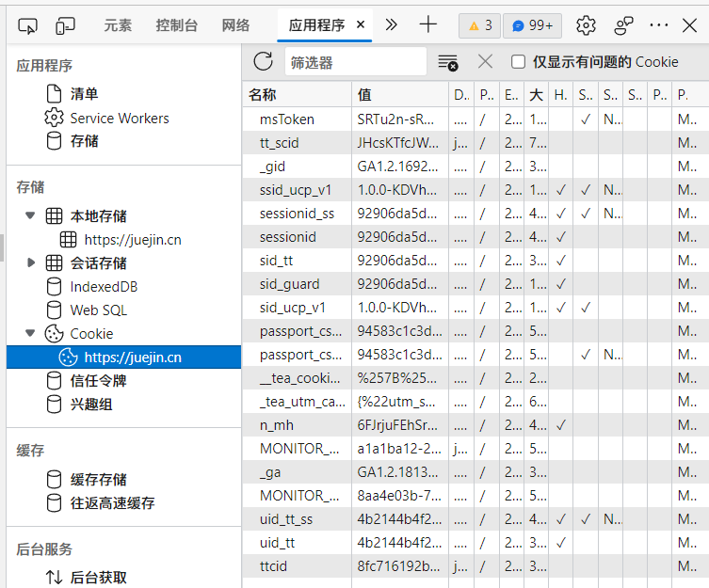Close the DevTools panel
709x588 pixels.
689,25
